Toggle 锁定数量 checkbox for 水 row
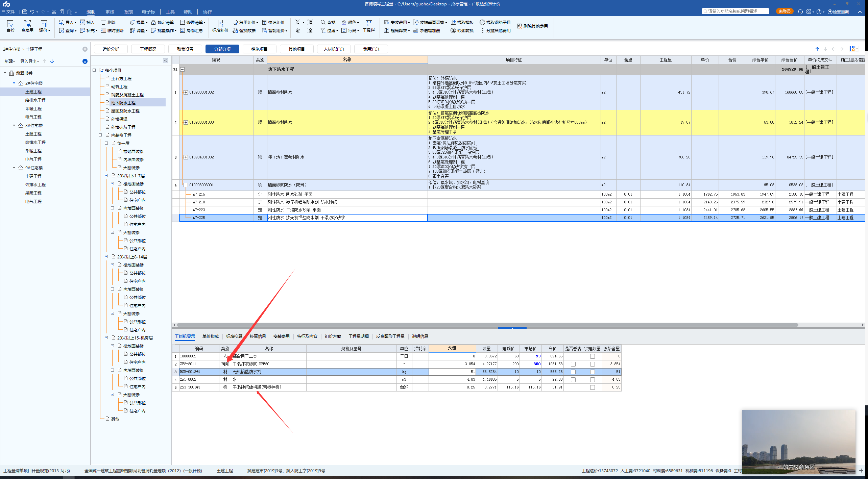This screenshot has height=479, width=868. click(592, 380)
